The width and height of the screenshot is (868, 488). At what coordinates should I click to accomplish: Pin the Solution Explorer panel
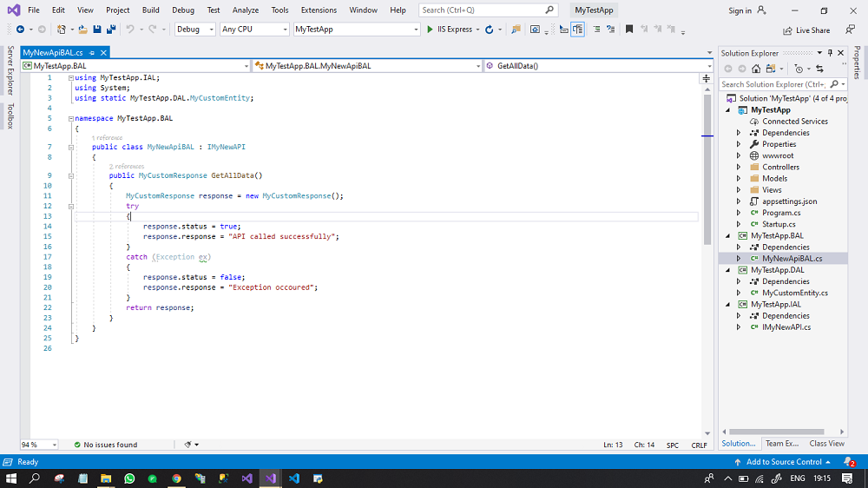[x=830, y=54]
